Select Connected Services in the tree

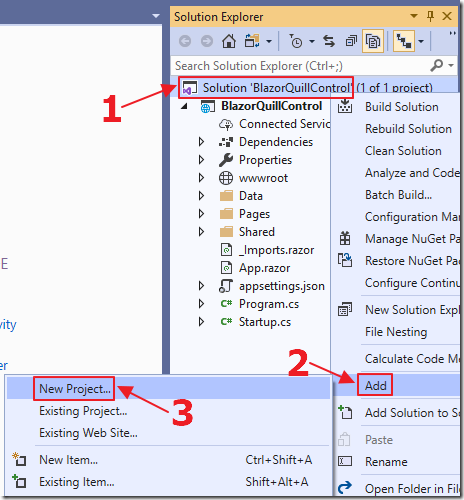[284, 124]
